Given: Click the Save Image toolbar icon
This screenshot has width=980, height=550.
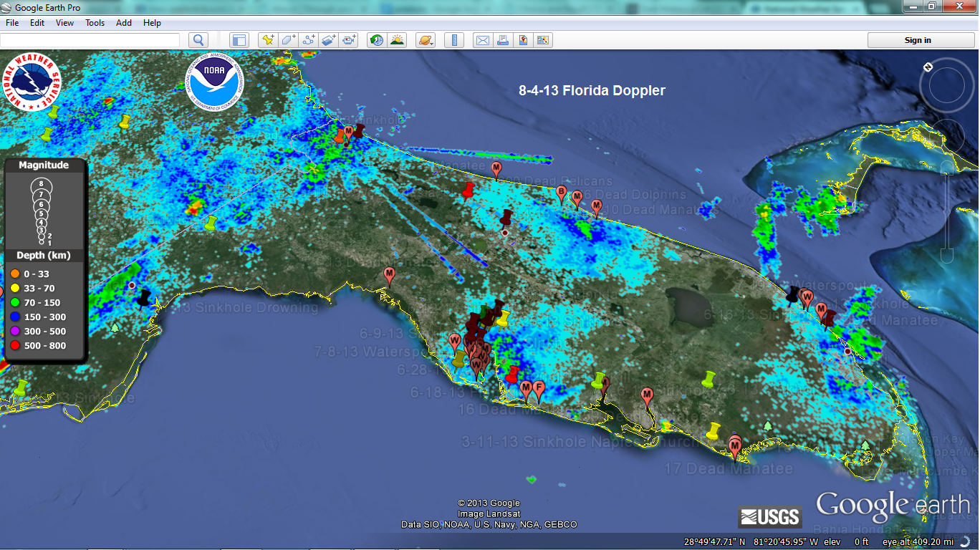Looking at the screenshot, I should pyautogui.click(x=542, y=40).
